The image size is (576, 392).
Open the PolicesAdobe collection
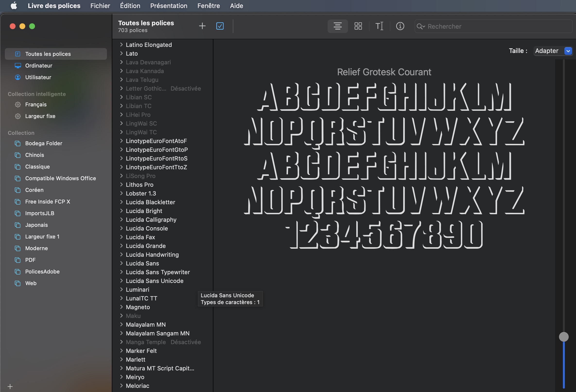pyautogui.click(x=42, y=271)
